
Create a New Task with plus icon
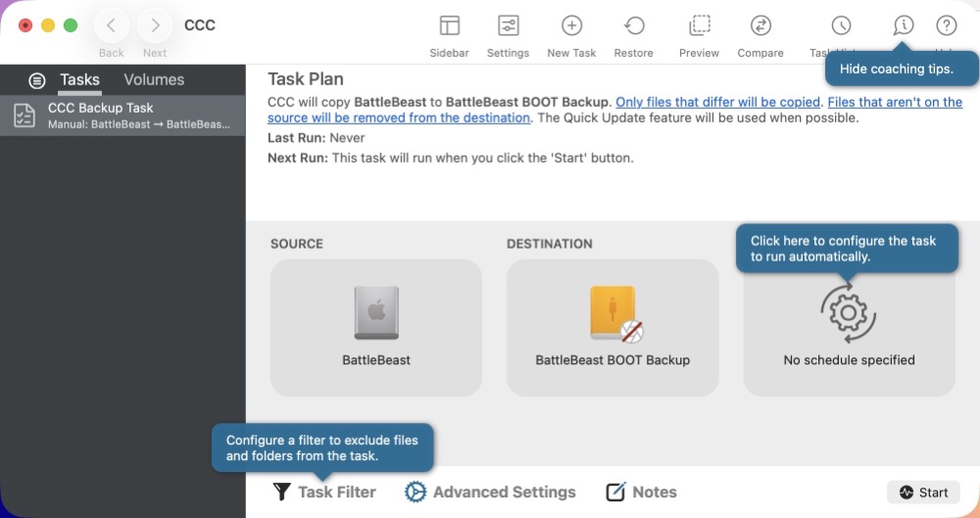[572, 25]
